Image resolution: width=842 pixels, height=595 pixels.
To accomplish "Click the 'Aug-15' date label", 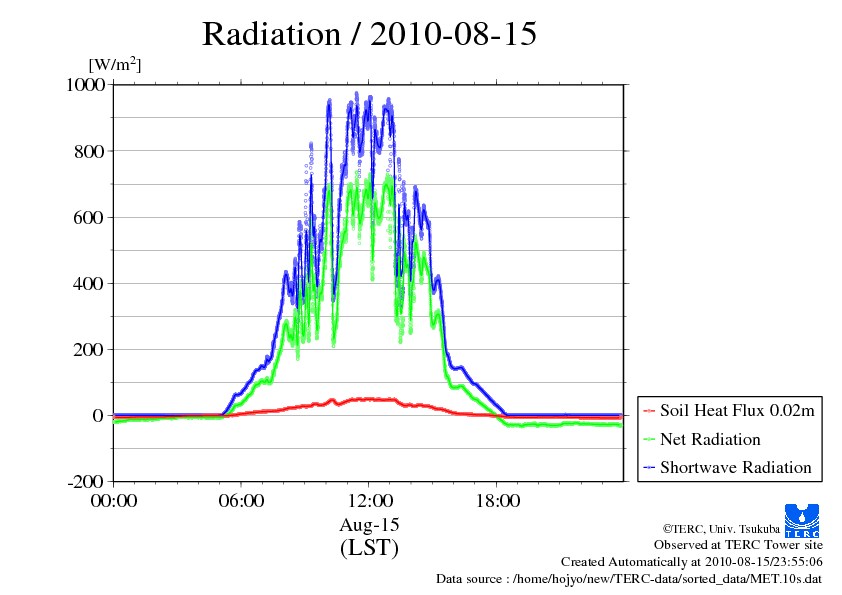I will tap(369, 525).
